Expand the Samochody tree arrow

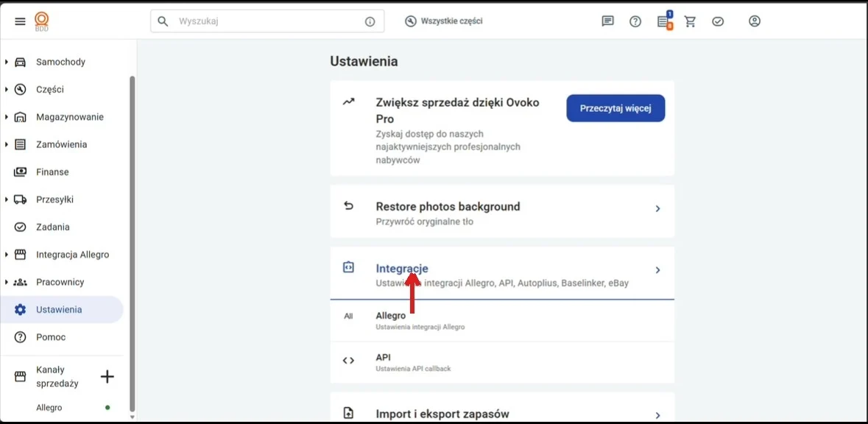pos(6,61)
